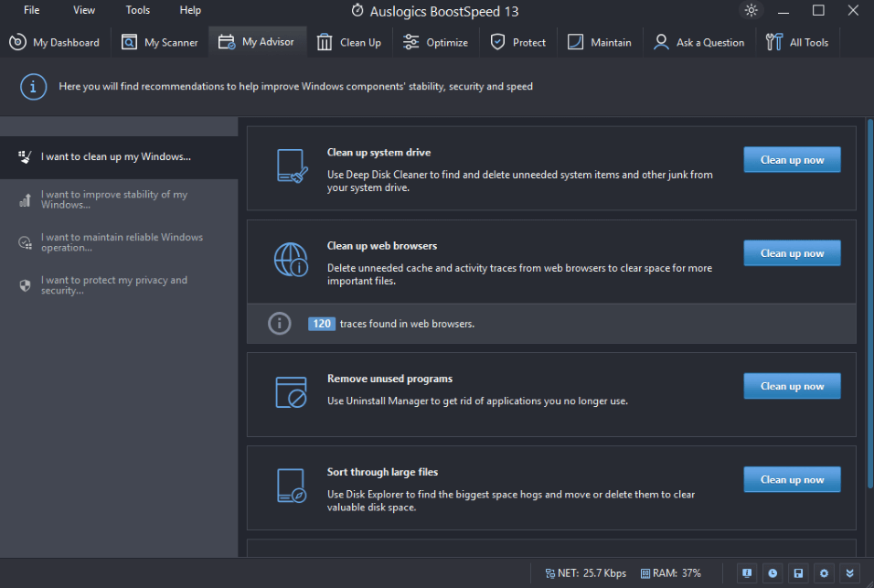
Task: Click the shield icon beside privacy and security
Action: coord(25,286)
